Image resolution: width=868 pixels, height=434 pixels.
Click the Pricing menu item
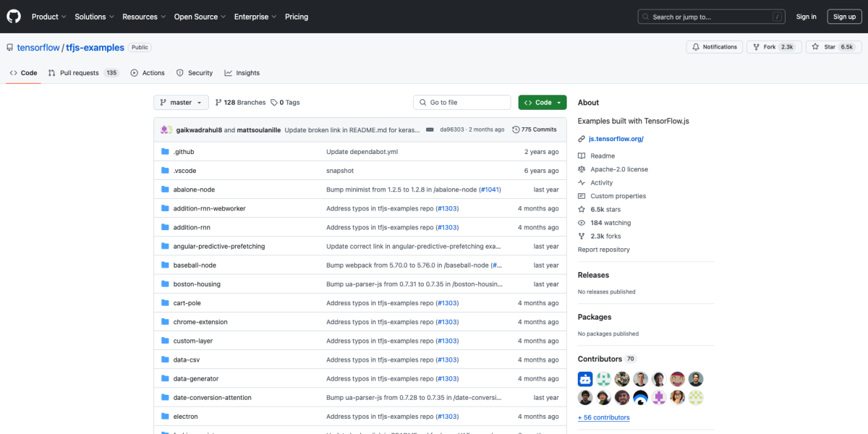tap(297, 17)
